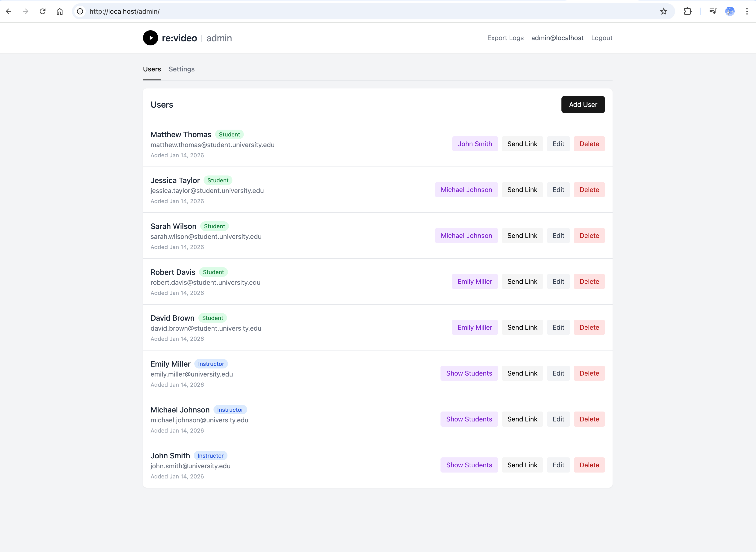The height and width of the screenshot is (552, 756).
Task: Click the Logout link
Action: [x=601, y=38]
